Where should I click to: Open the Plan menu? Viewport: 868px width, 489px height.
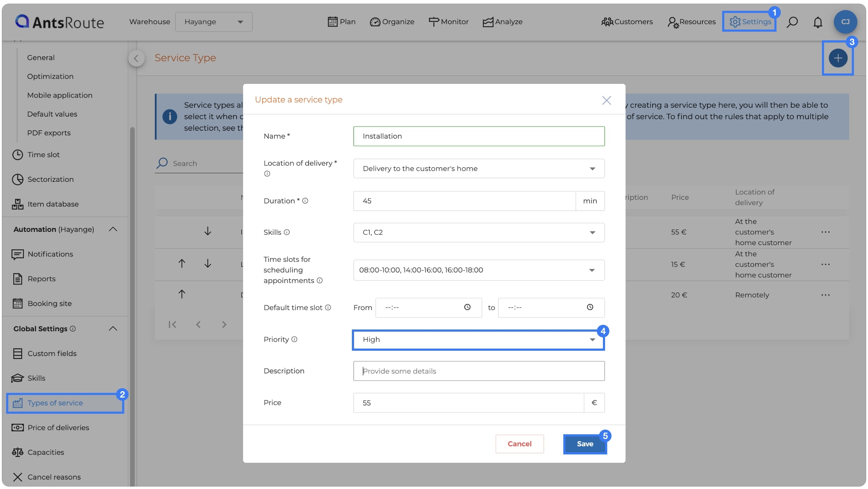(x=341, y=22)
